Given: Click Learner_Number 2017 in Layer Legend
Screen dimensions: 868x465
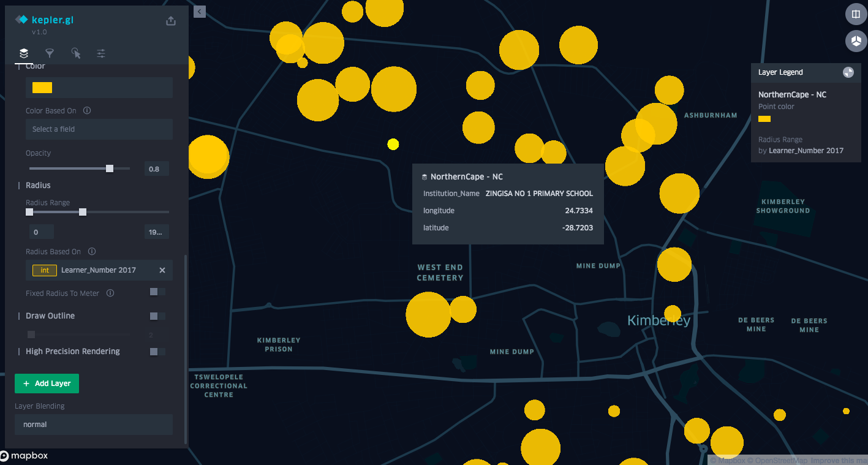Looking at the screenshot, I should 806,150.
